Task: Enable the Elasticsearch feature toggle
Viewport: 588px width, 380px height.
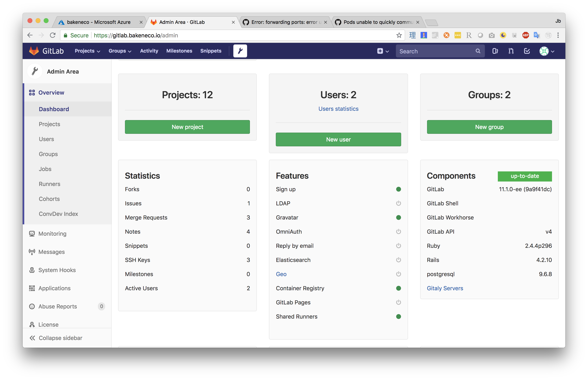Action: click(398, 260)
